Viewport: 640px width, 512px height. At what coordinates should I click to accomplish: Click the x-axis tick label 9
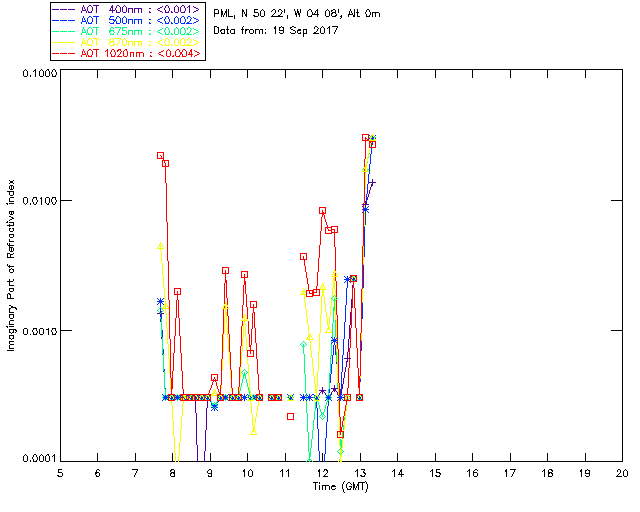point(210,473)
